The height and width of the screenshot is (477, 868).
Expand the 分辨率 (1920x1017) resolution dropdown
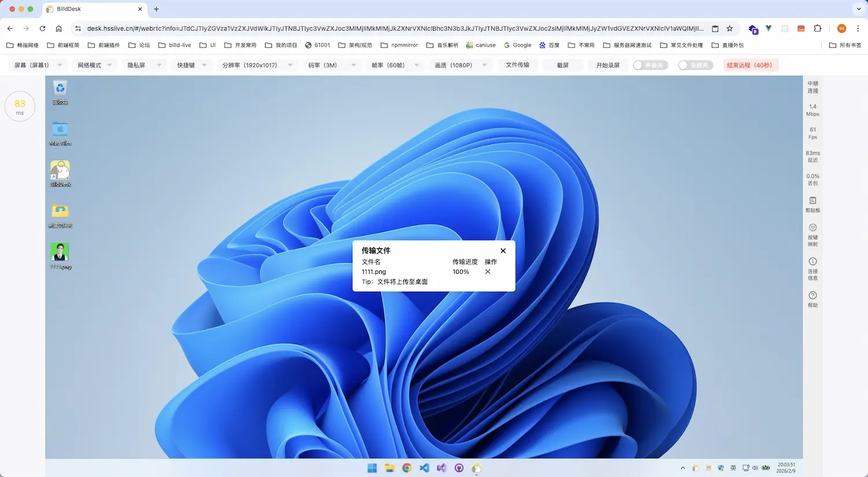(x=257, y=65)
